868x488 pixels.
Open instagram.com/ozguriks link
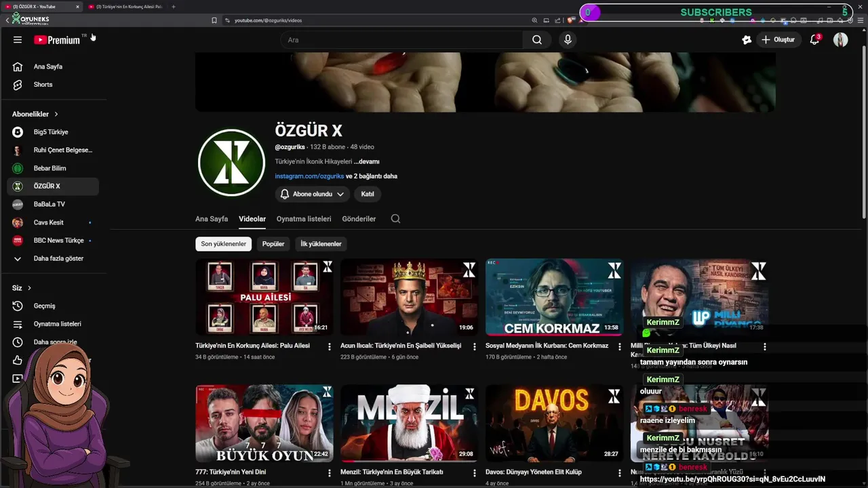(x=309, y=176)
